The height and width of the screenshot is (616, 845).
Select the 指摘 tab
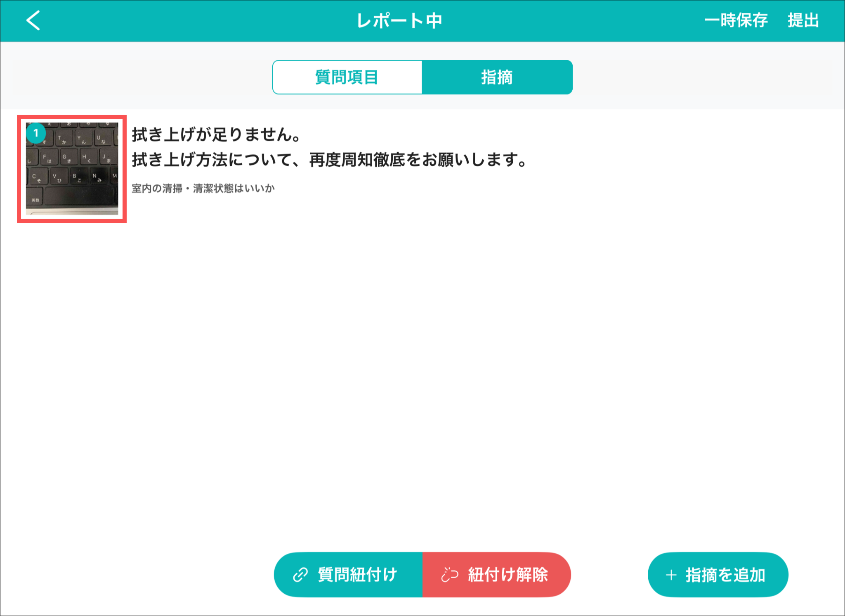[497, 77]
